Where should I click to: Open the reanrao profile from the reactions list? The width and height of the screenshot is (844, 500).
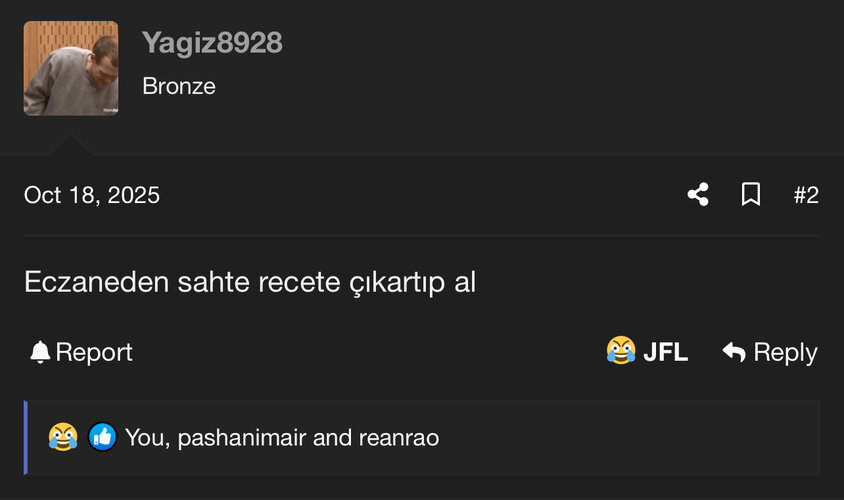399,438
